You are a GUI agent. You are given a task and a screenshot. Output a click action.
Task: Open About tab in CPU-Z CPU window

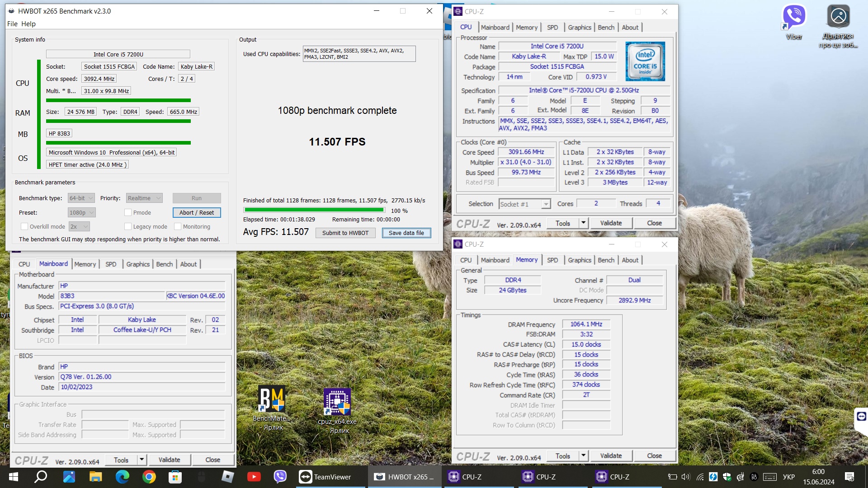(630, 28)
